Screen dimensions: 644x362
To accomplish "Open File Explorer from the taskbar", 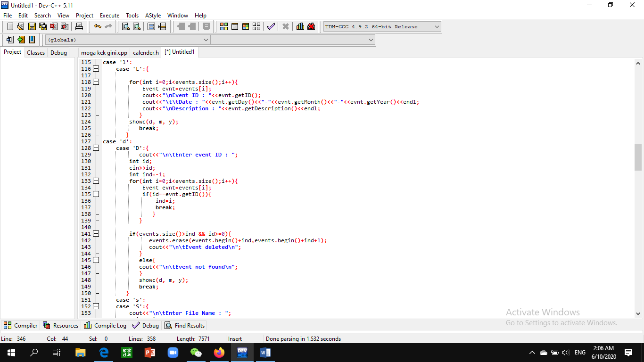I will tap(81, 352).
